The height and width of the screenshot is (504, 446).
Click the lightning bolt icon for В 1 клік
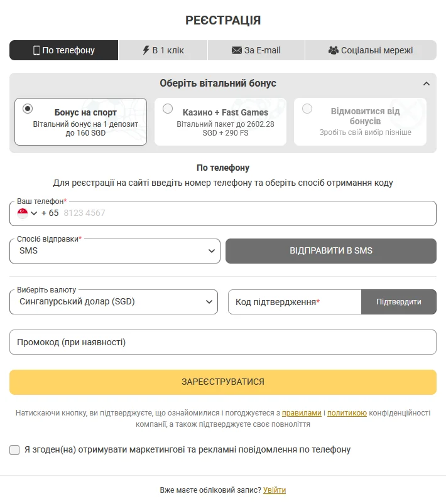click(146, 50)
